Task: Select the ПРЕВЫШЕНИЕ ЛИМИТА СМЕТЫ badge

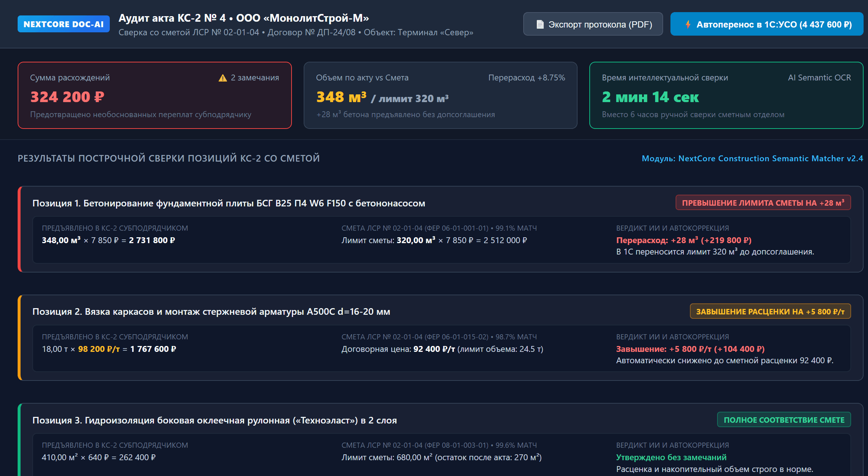Action: (x=763, y=203)
